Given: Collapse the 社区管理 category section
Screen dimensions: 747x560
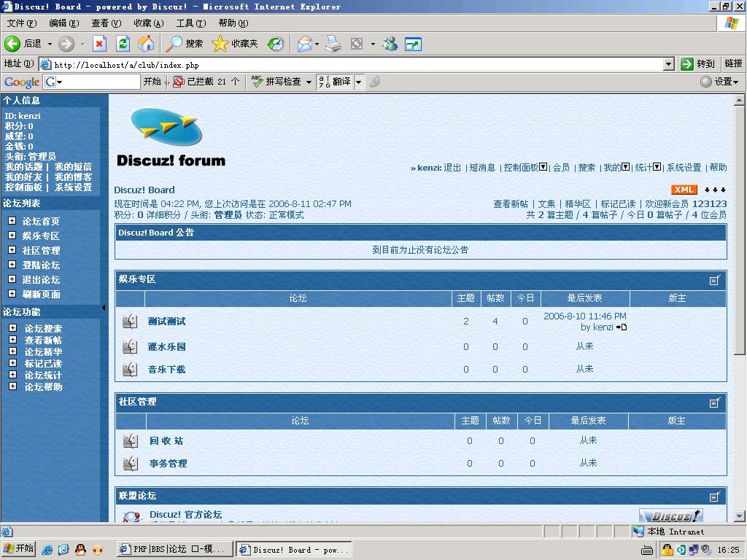Looking at the screenshot, I should click(715, 402).
